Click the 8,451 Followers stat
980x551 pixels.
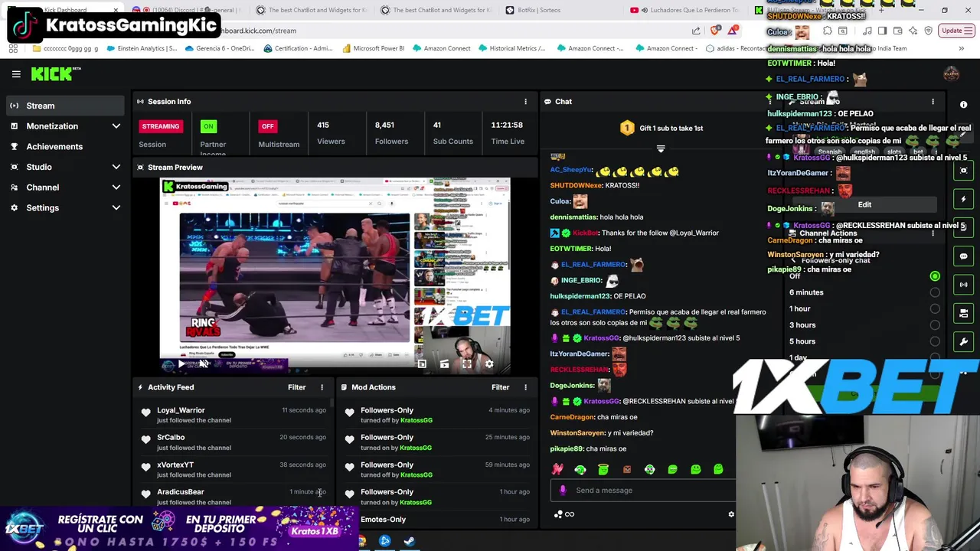pos(391,132)
